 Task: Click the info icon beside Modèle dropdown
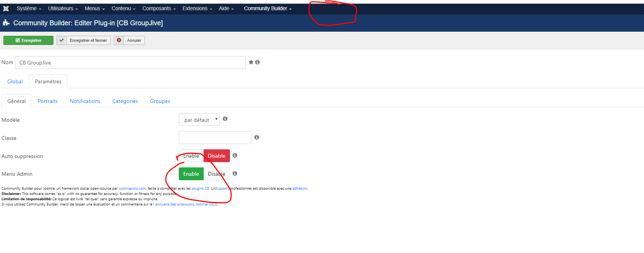pyautogui.click(x=225, y=119)
